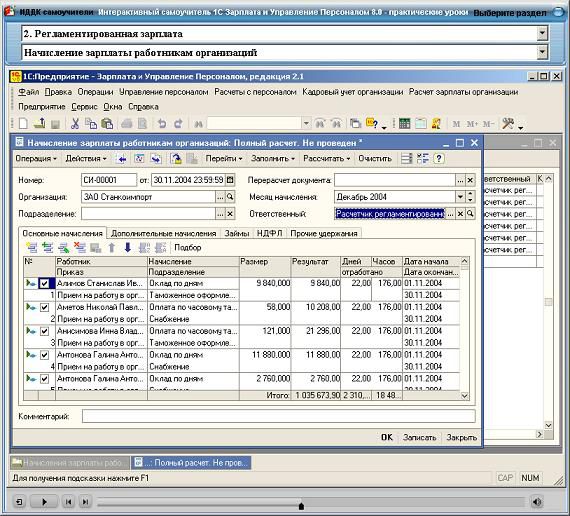Click the add row icon in table toolbar
Screen dimensions: 570x516
point(32,248)
